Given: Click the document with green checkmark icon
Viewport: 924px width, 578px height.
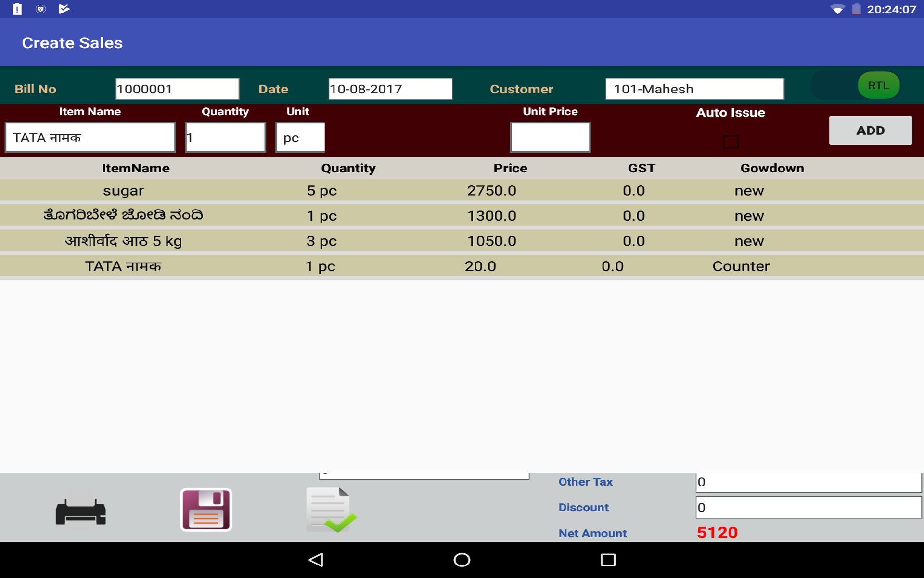Looking at the screenshot, I should tap(331, 510).
